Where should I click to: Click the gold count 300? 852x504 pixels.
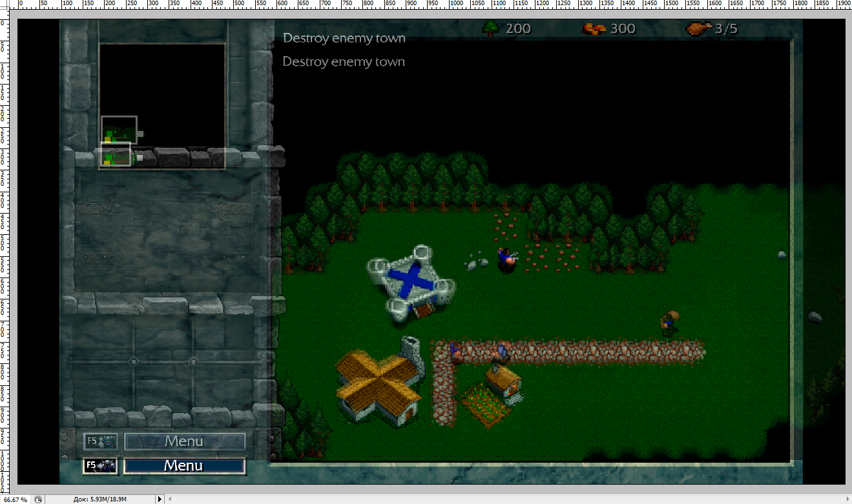click(x=623, y=28)
